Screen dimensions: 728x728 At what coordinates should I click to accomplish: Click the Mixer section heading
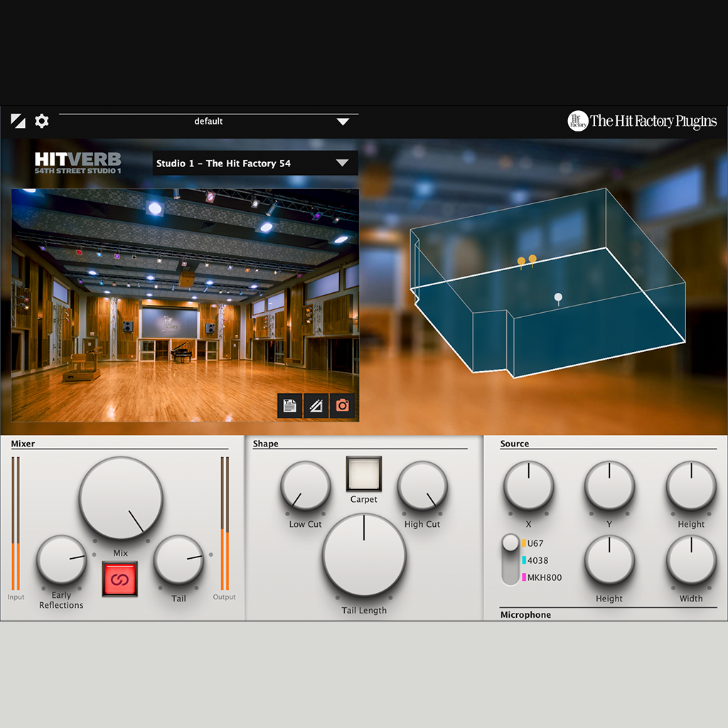click(x=23, y=444)
